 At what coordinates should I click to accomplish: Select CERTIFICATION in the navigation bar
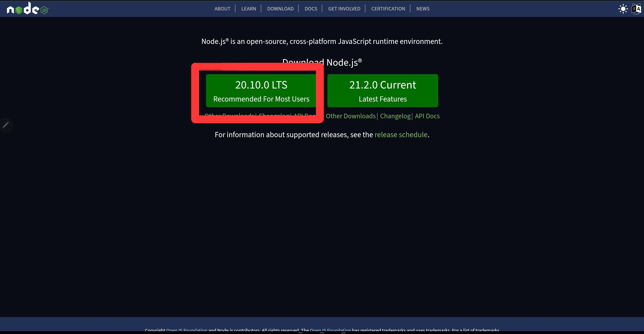pyautogui.click(x=388, y=9)
